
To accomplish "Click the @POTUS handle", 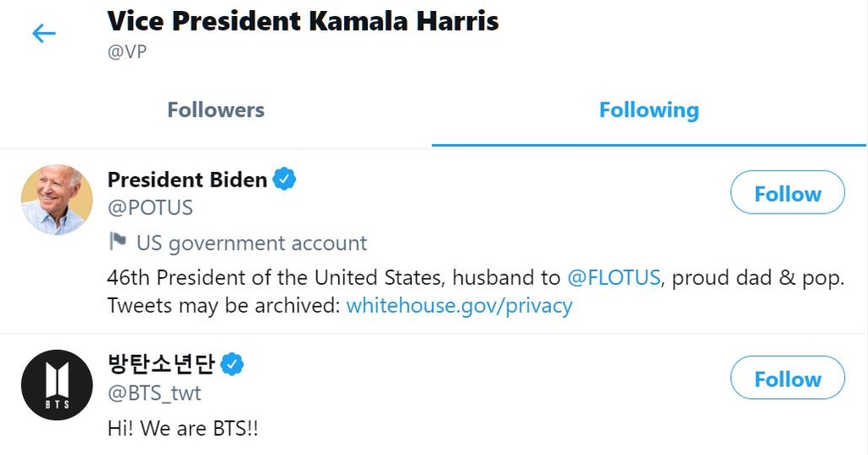I will pos(150,208).
